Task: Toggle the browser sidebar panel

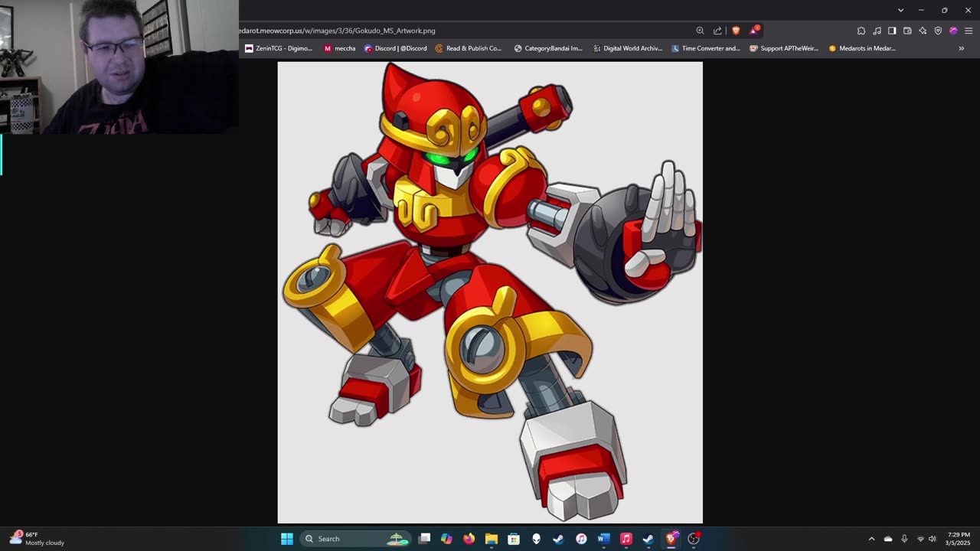Action: (892, 31)
